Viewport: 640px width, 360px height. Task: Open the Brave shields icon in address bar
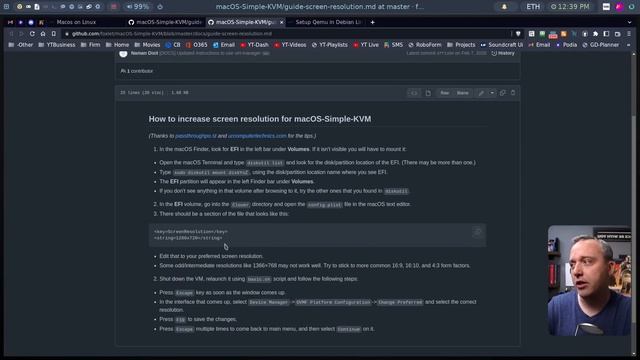(x=518, y=34)
